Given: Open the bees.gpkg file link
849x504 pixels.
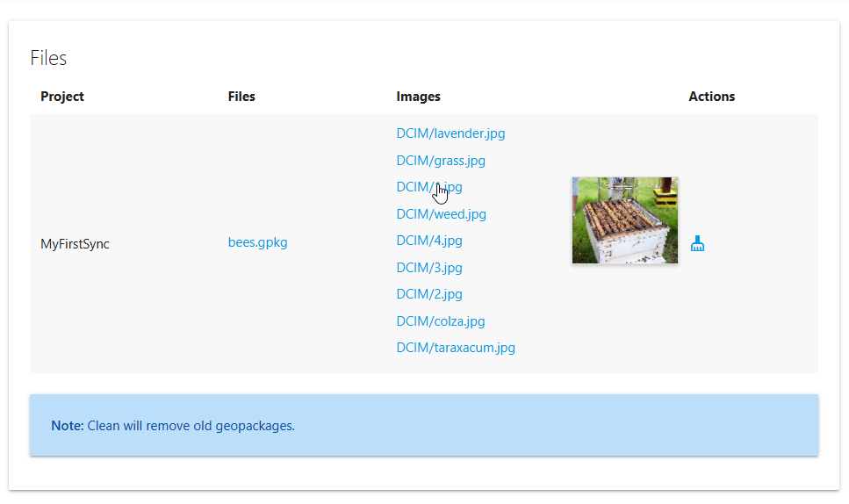Looking at the screenshot, I should coord(258,242).
